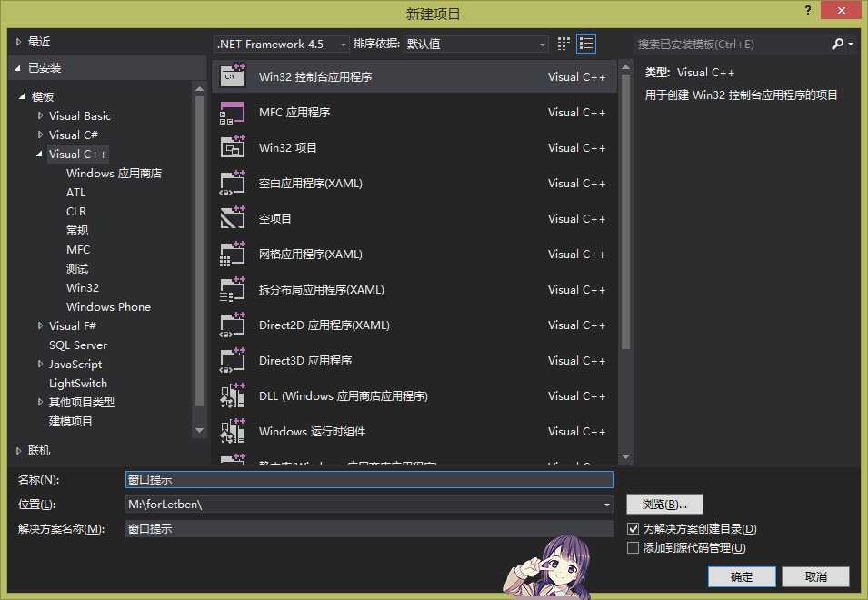
Task: Select the Win32 tree category
Action: (x=83, y=288)
